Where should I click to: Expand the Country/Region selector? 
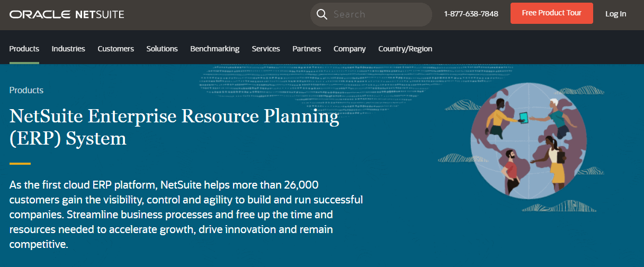[x=405, y=49]
